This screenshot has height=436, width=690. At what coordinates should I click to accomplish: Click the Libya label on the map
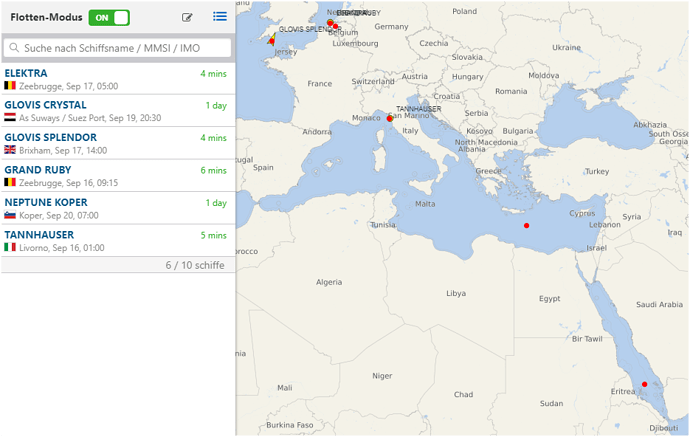[x=456, y=293]
